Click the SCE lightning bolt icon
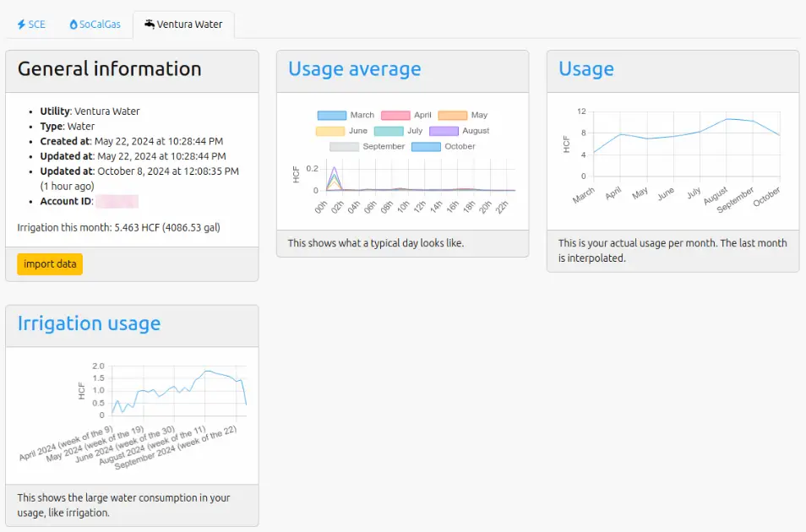 point(21,24)
